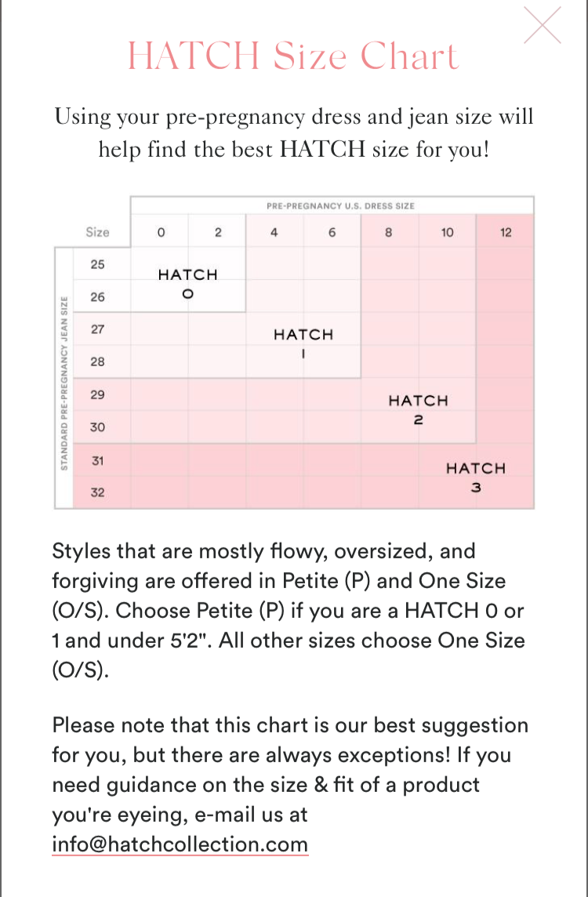Select dress size 4 column header
Viewport: 588px width, 897px height.
click(274, 232)
